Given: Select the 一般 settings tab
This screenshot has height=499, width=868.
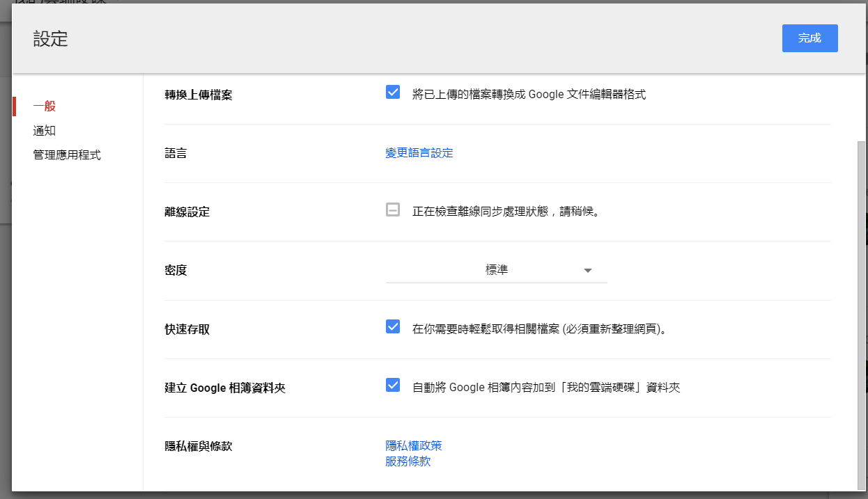Looking at the screenshot, I should [x=45, y=106].
